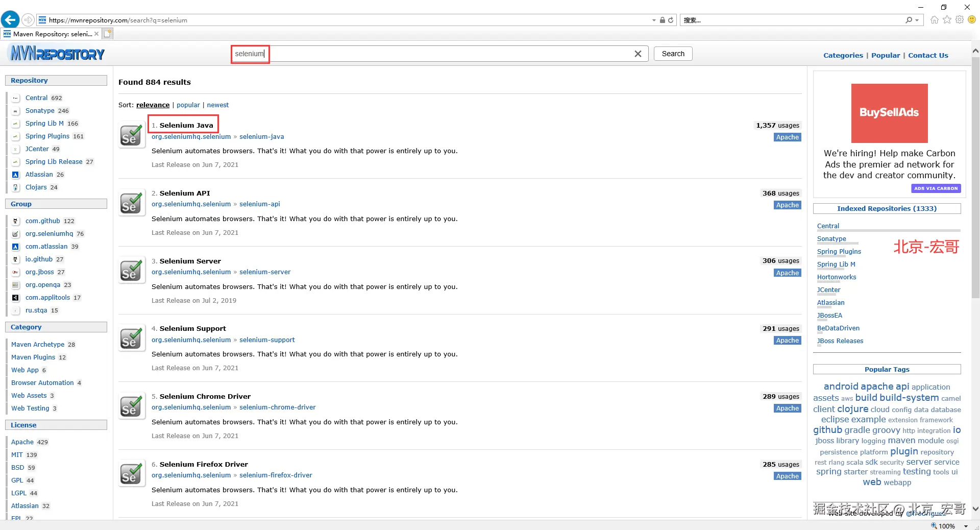Image resolution: width=980 pixels, height=530 pixels.
Task: Filter by Apache license in sidebar
Action: [22, 442]
